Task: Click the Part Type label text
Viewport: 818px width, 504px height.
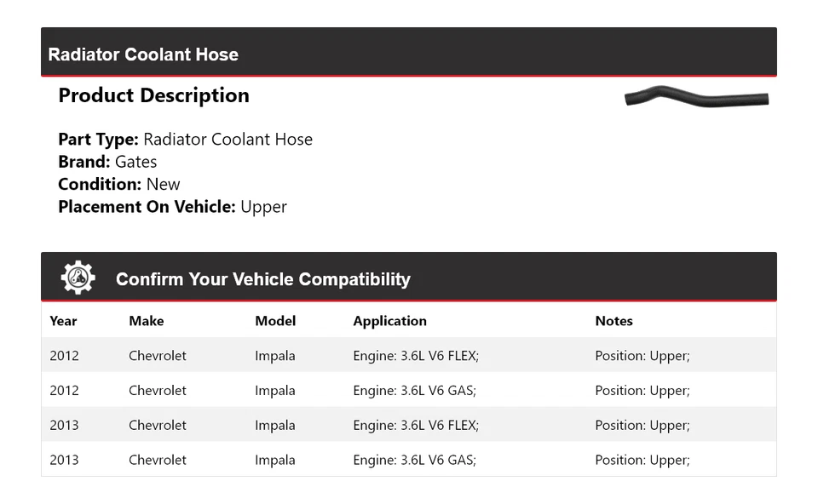Action: [x=98, y=140]
